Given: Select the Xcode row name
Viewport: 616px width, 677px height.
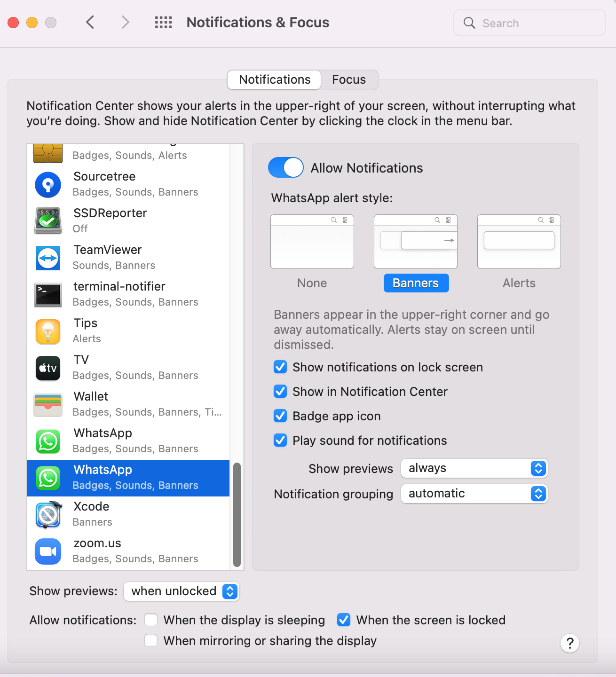Looking at the screenshot, I should click(x=91, y=506).
